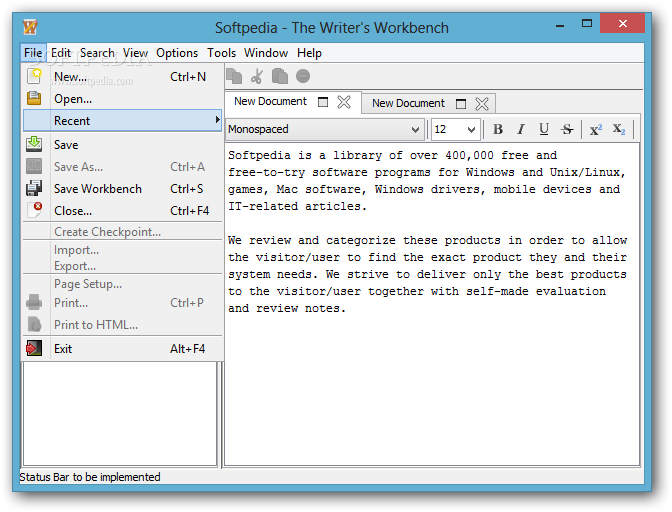Image resolution: width=672 pixels, height=512 pixels.
Task: Open the Window menu
Action: (x=266, y=53)
